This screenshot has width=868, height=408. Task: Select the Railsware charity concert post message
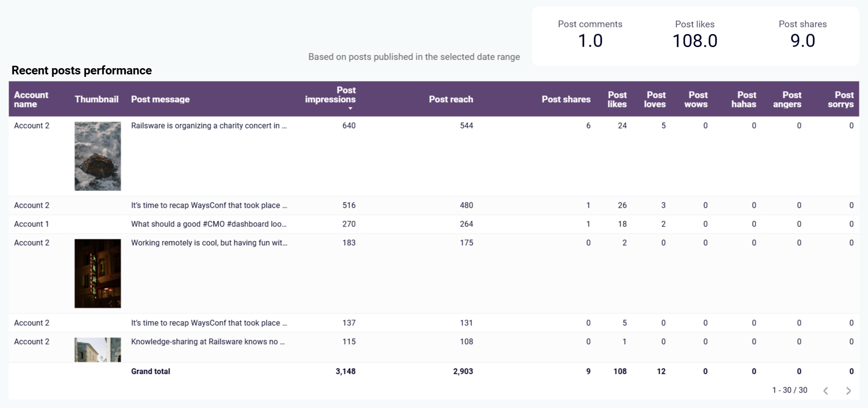point(208,126)
